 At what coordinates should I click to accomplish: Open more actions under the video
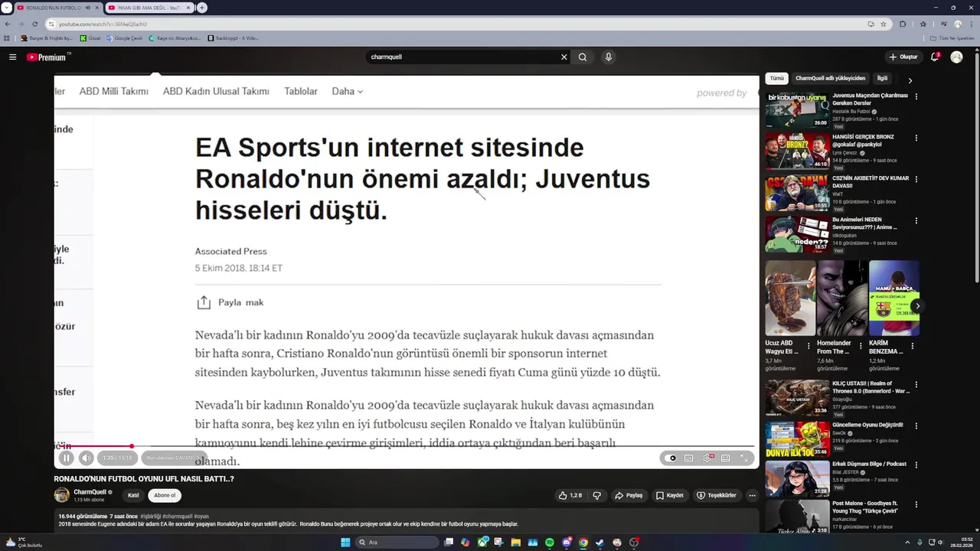coord(752,495)
